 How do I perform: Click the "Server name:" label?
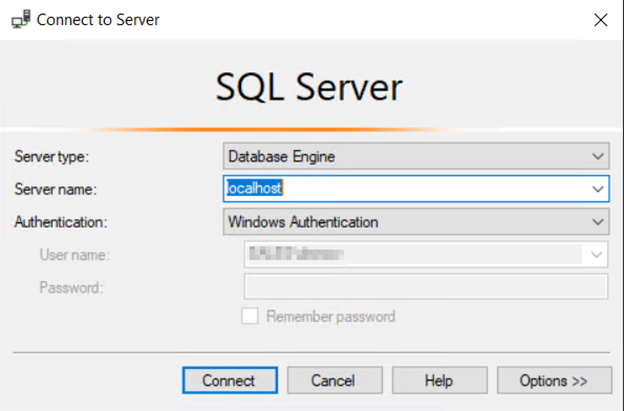[55, 188]
